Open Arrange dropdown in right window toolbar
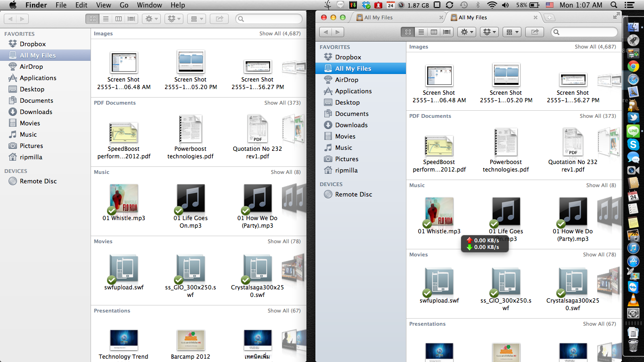 tap(512, 32)
